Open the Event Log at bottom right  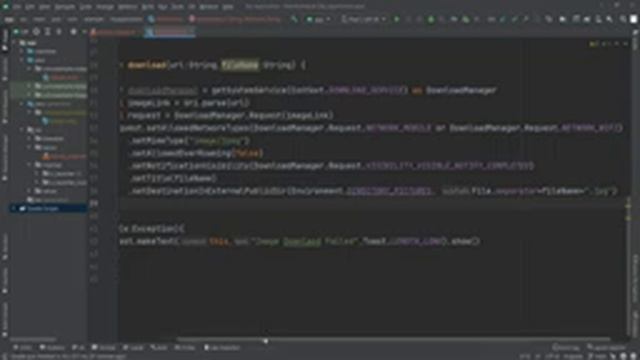(566, 348)
